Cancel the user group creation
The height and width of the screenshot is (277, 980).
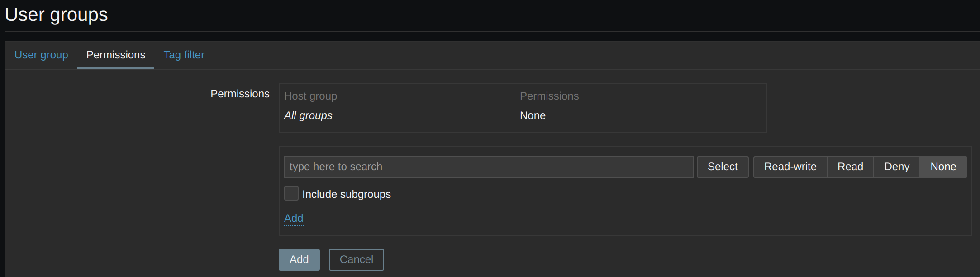coord(356,260)
